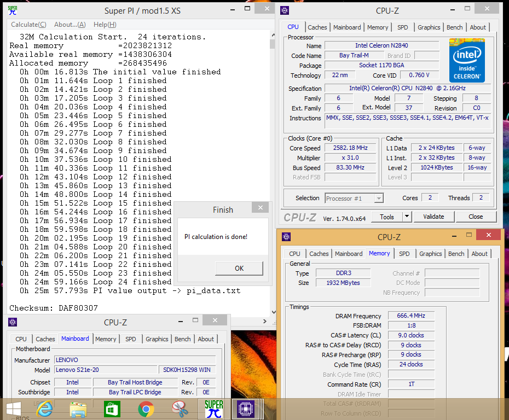This screenshot has width=509, height=420.
Task: Open Windows Store from taskbar
Action: coord(112,409)
